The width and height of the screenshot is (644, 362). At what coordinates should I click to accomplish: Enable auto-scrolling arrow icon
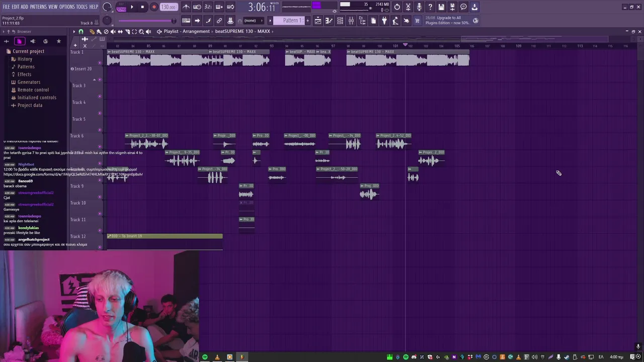pyautogui.click(x=197, y=21)
